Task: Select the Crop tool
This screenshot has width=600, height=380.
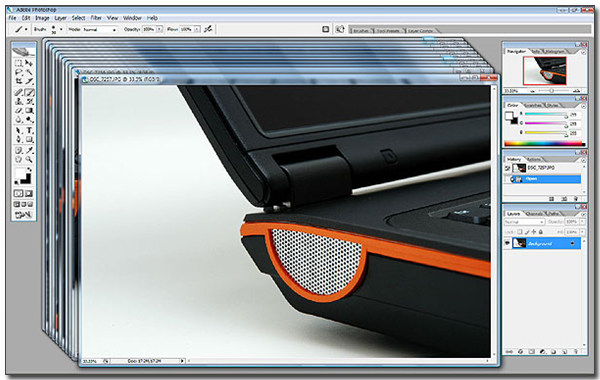Action: pyautogui.click(x=18, y=81)
